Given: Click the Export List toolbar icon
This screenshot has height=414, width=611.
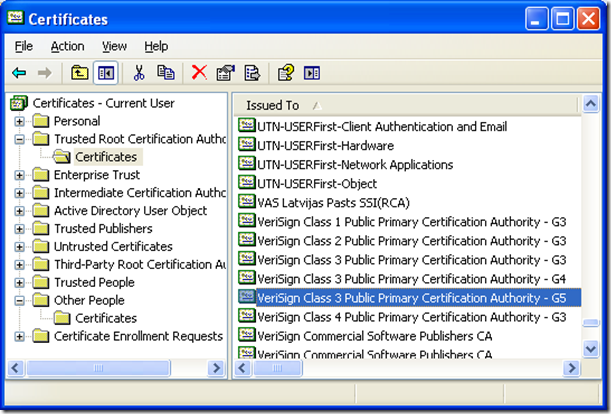Looking at the screenshot, I should click(x=252, y=73).
